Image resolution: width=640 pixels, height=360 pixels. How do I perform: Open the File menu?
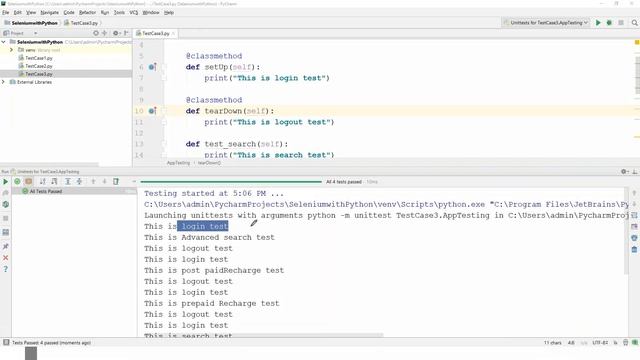[6, 13]
